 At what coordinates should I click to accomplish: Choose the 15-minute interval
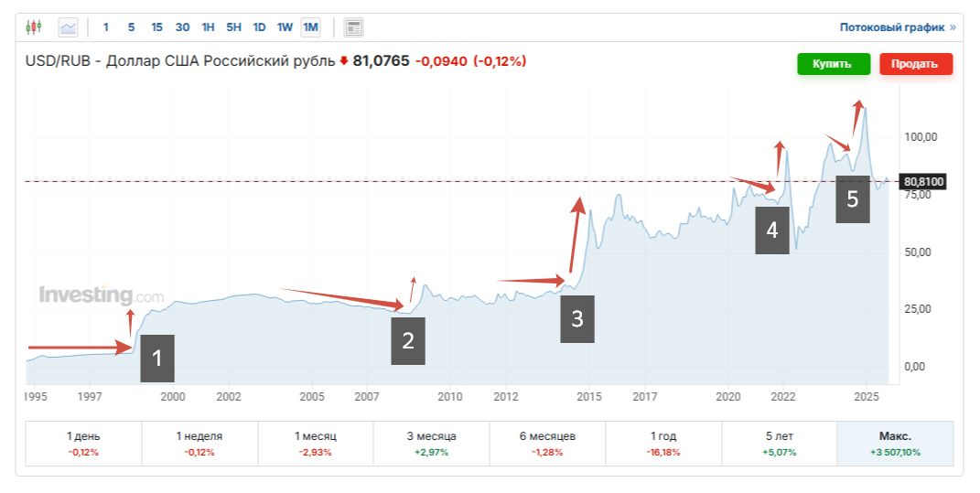click(156, 27)
